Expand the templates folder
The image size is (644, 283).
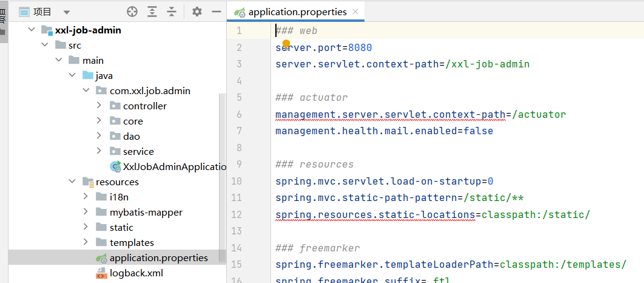tap(86, 242)
